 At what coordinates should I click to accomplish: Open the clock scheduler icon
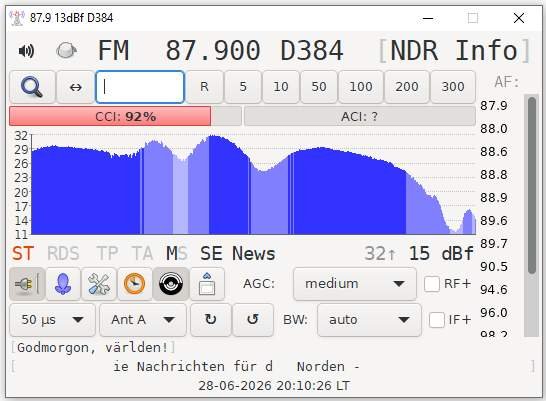click(x=135, y=284)
